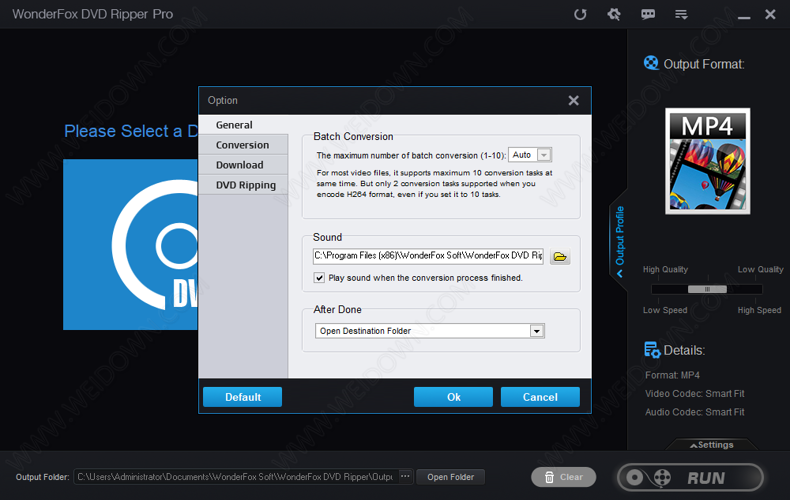The image size is (790, 500).
Task: Close the Option dialog with X
Action: [573, 100]
